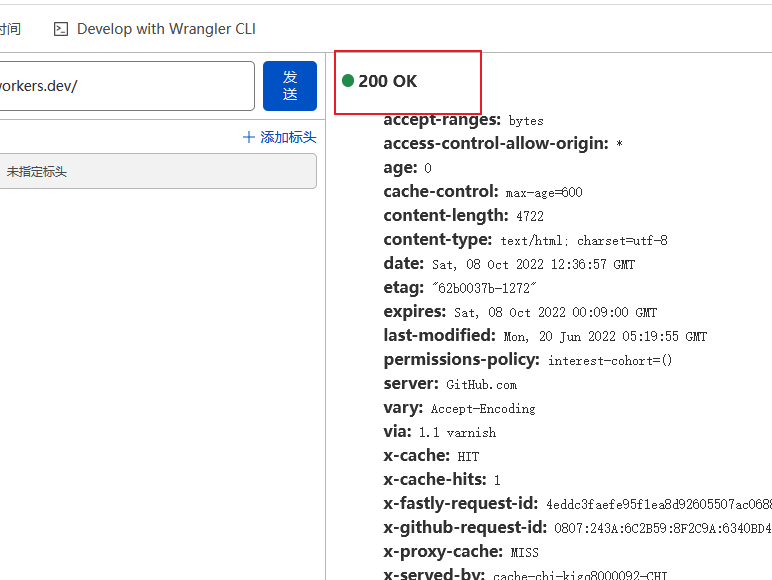Image resolution: width=772 pixels, height=580 pixels.
Task: Click the 添加标头 add header link
Action: point(288,137)
